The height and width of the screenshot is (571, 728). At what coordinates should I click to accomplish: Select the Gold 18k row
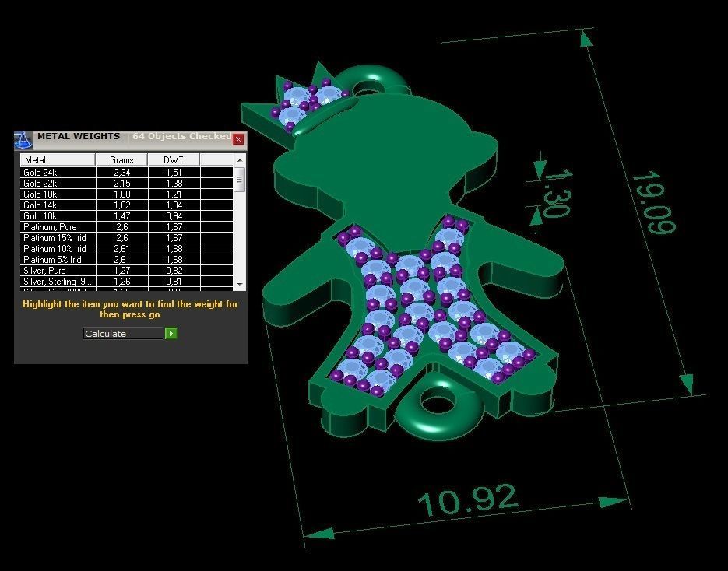[55, 194]
